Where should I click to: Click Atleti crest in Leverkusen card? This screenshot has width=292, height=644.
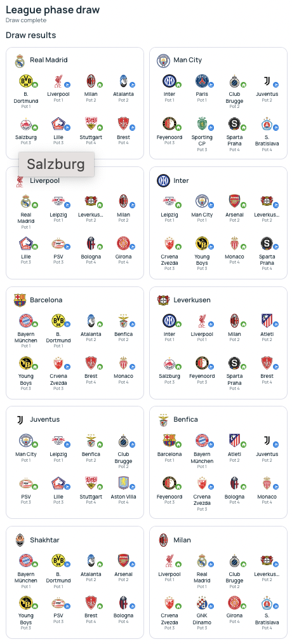267,320
